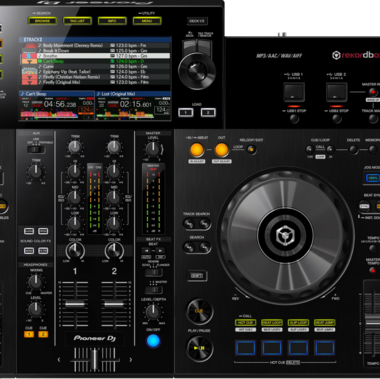This screenshot has height=379, width=380.
Task: Push the BROWSE button above the display
Action: tap(42, 21)
